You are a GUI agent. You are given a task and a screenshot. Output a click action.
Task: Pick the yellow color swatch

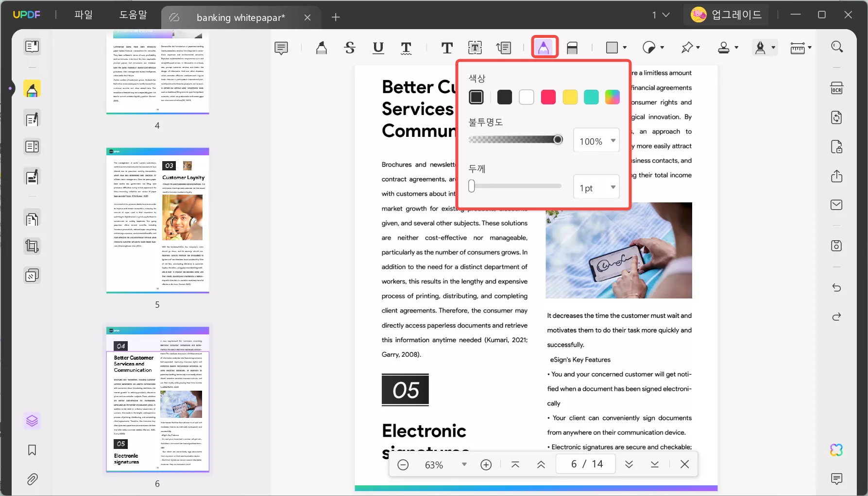click(x=570, y=97)
